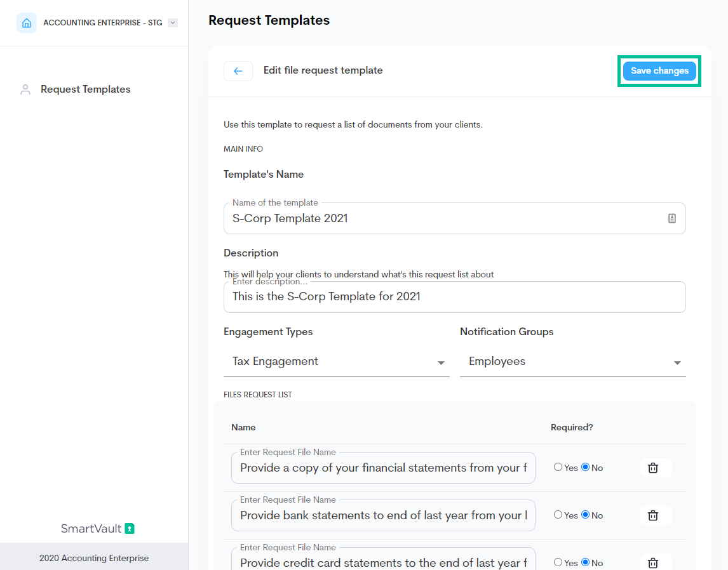
Task: Click the trash icon for credit card statements
Action: point(652,562)
